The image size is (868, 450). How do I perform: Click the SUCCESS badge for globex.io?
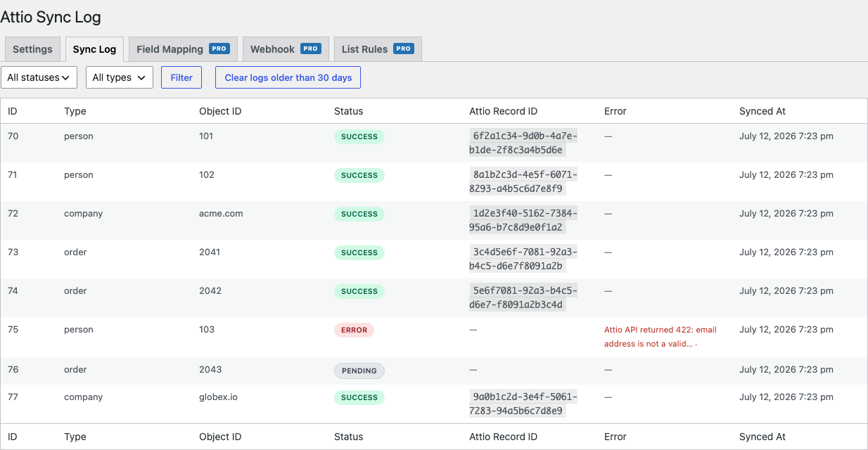(359, 397)
